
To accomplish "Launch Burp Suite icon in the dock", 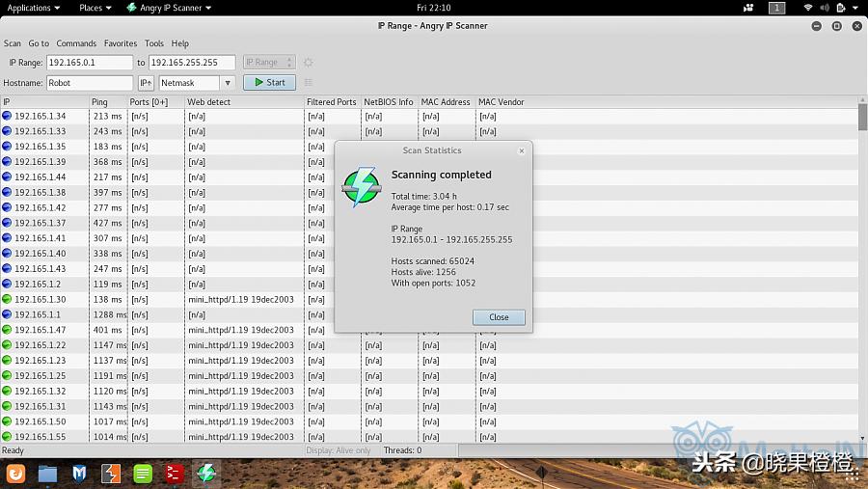I will coord(111,474).
